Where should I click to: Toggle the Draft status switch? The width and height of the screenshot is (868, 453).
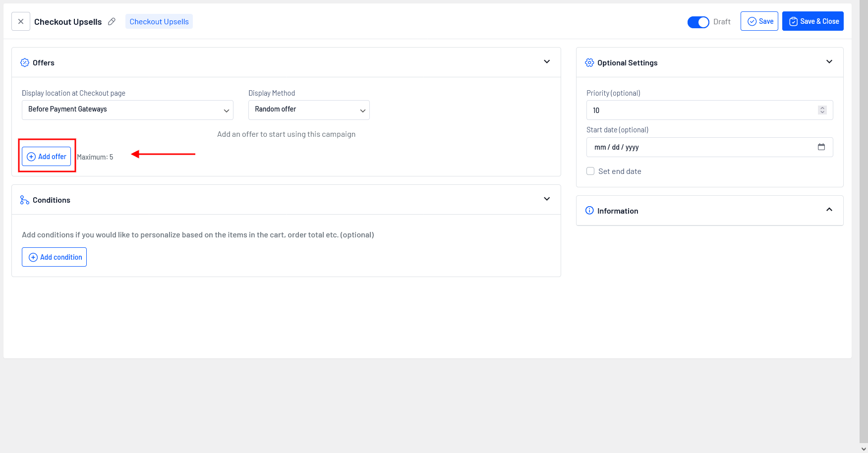click(x=698, y=22)
